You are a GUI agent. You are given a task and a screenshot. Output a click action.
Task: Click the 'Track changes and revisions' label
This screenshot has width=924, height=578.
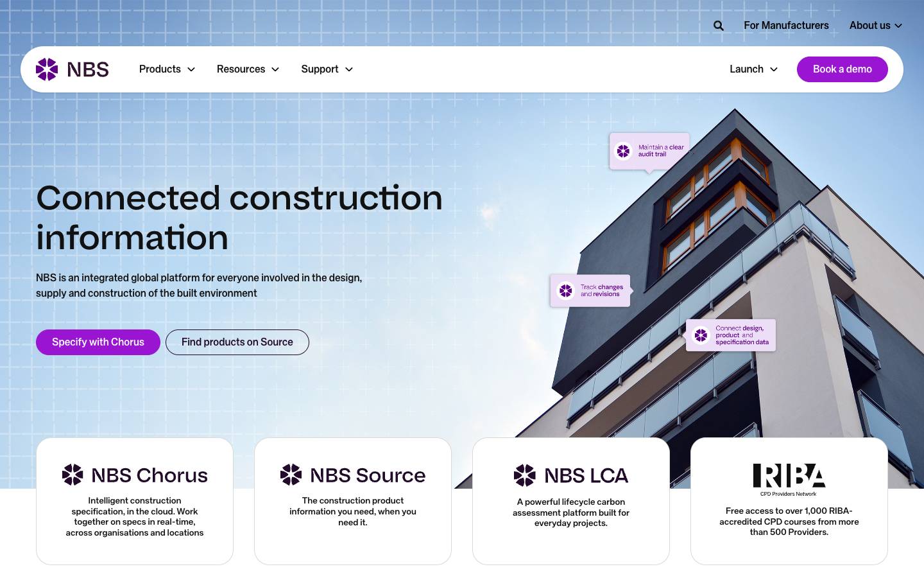(602, 291)
